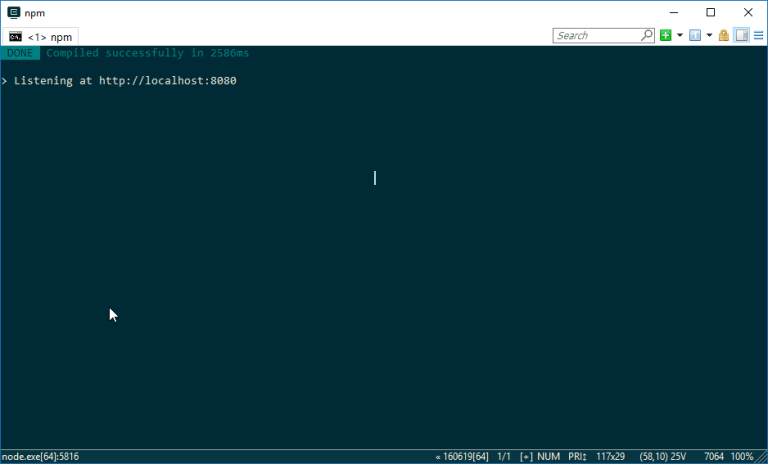The image size is (768, 464).
Task: Expand the active console list arrow
Action: pyautogui.click(x=709, y=35)
